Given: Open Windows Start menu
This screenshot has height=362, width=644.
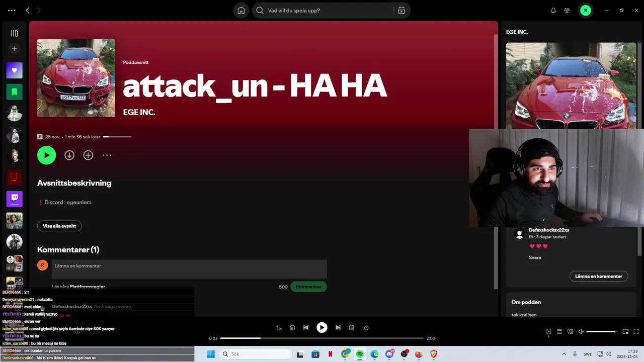Looking at the screenshot, I should (x=211, y=354).
